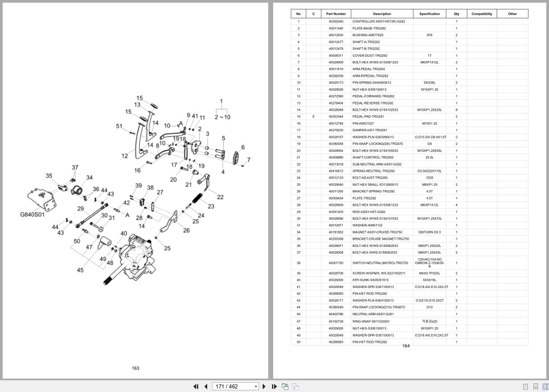Click COVER-DUST-TRG292 description
Image resolution: width=549 pixels, height=392 pixels.
[370, 56]
